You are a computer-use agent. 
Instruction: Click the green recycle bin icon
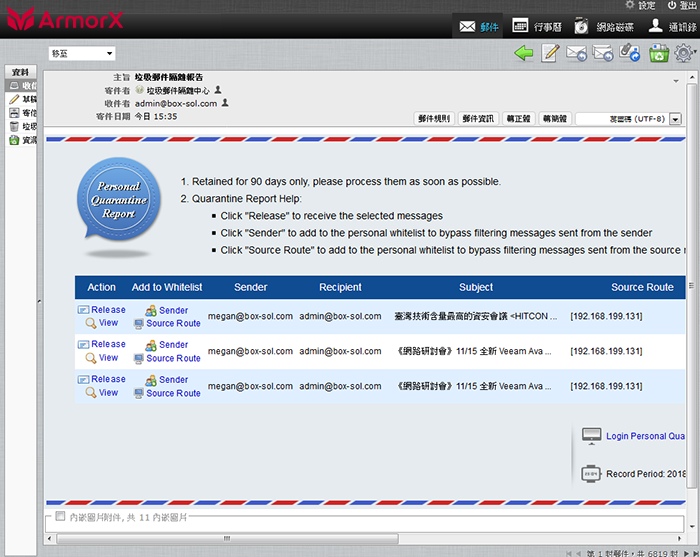[x=659, y=53]
